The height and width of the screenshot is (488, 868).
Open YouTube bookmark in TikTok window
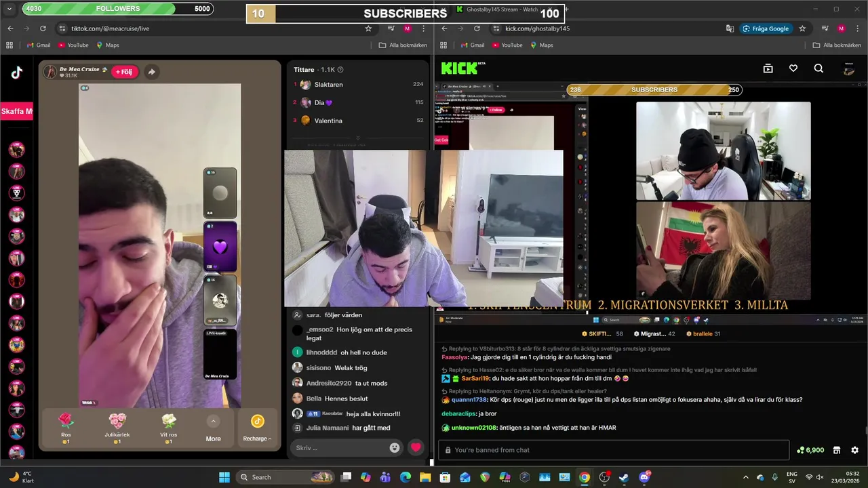[73, 45]
